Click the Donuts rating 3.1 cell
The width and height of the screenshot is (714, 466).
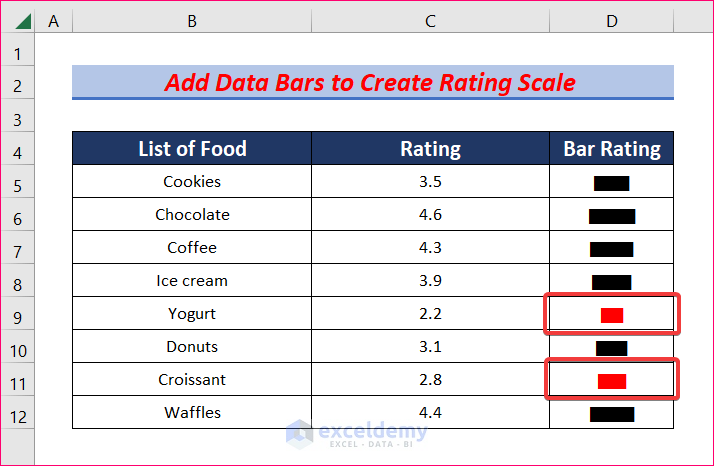(430, 347)
